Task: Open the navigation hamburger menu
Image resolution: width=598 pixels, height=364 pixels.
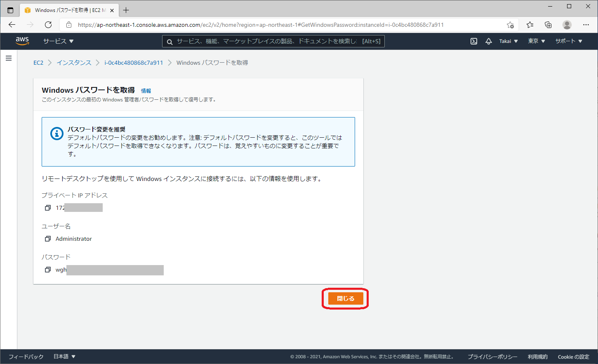Action: pyautogui.click(x=9, y=58)
